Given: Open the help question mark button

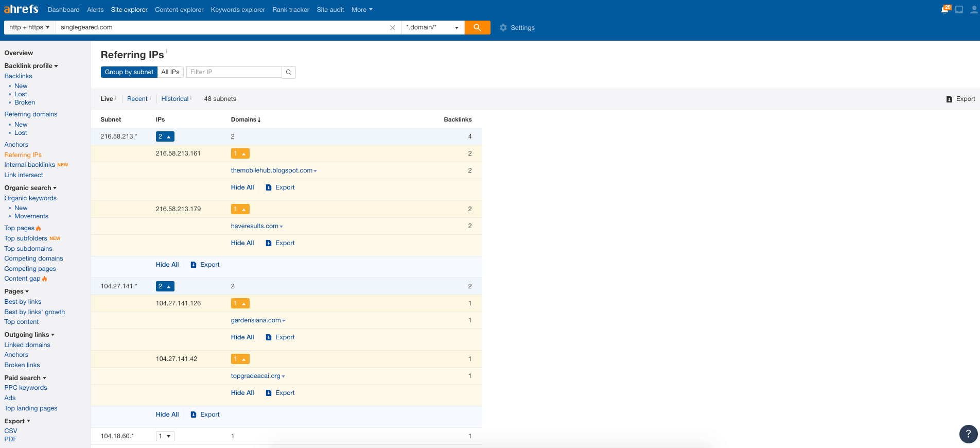Looking at the screenshot, I should 968,434.
